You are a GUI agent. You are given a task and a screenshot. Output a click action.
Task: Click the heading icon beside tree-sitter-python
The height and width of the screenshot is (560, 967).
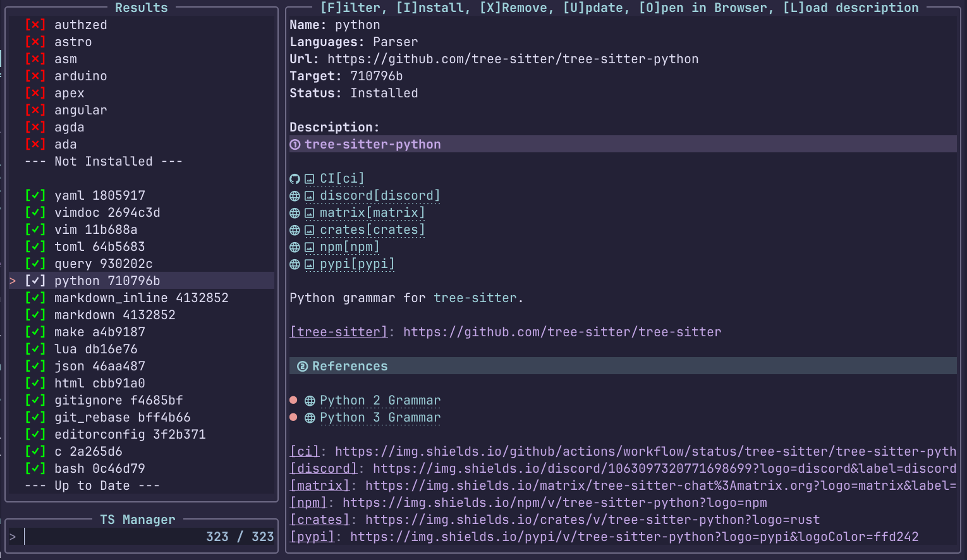pos(295,145)
